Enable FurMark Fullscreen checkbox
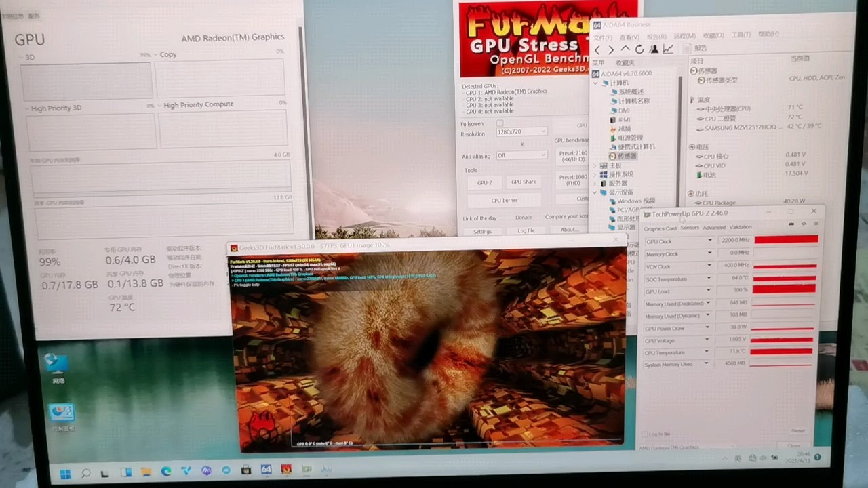 pyautogui.click(x=500, y=123)
